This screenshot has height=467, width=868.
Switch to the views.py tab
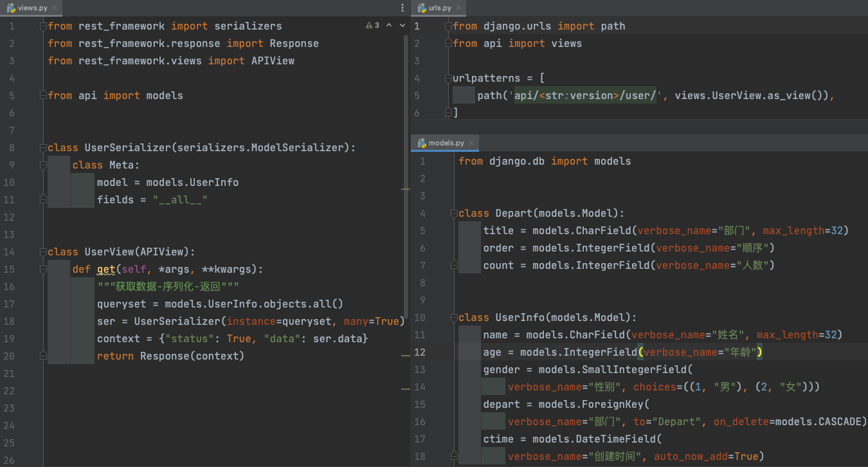[x=32, y=8]
